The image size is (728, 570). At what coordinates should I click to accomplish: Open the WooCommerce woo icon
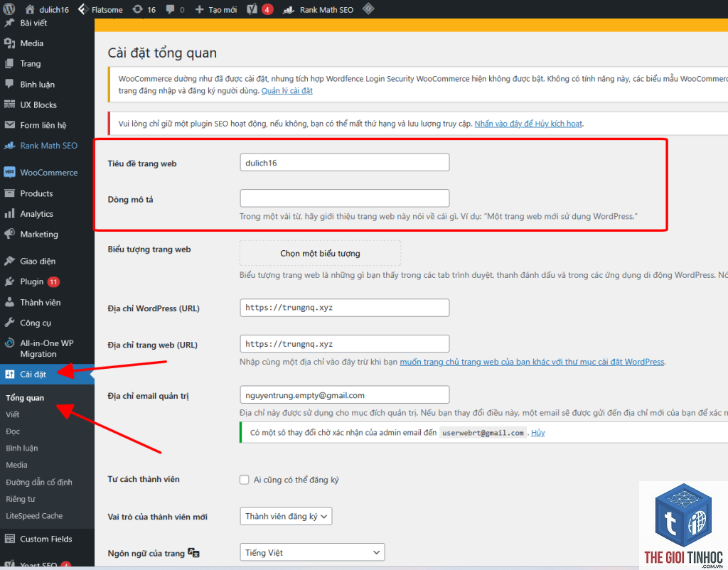(x=9, y=172)
